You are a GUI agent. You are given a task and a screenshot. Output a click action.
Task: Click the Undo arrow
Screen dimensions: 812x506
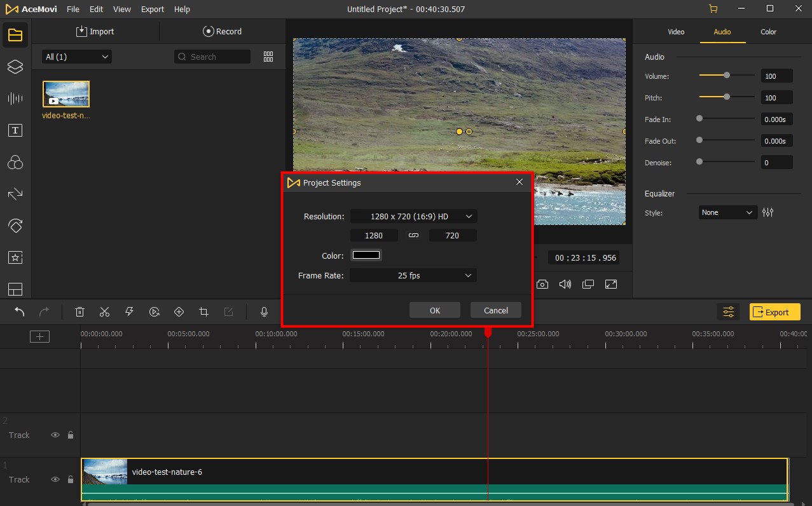20,311
